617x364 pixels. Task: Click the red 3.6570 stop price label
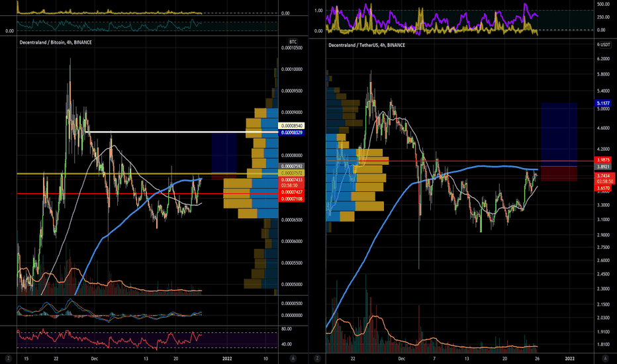click(x=603, y=189)
